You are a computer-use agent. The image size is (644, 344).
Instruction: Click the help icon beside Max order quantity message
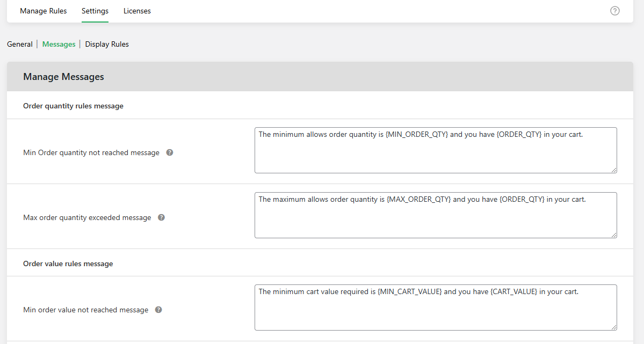tap(161, 217)
